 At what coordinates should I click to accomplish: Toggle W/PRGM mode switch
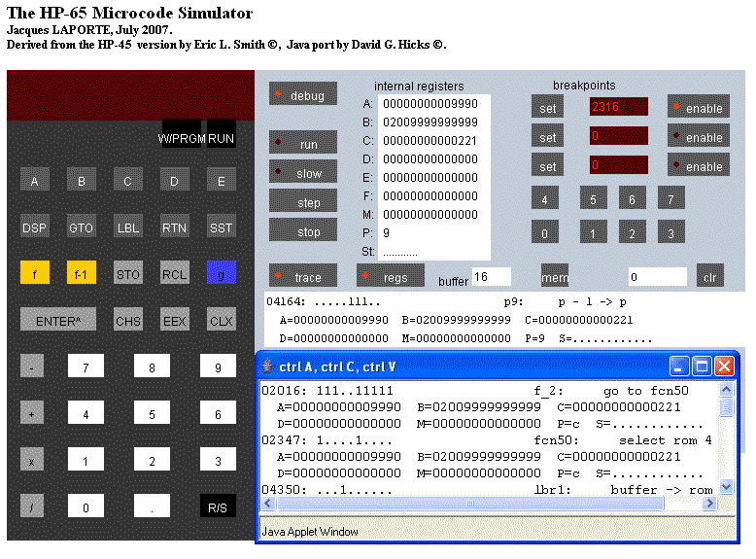coord(182,133)
